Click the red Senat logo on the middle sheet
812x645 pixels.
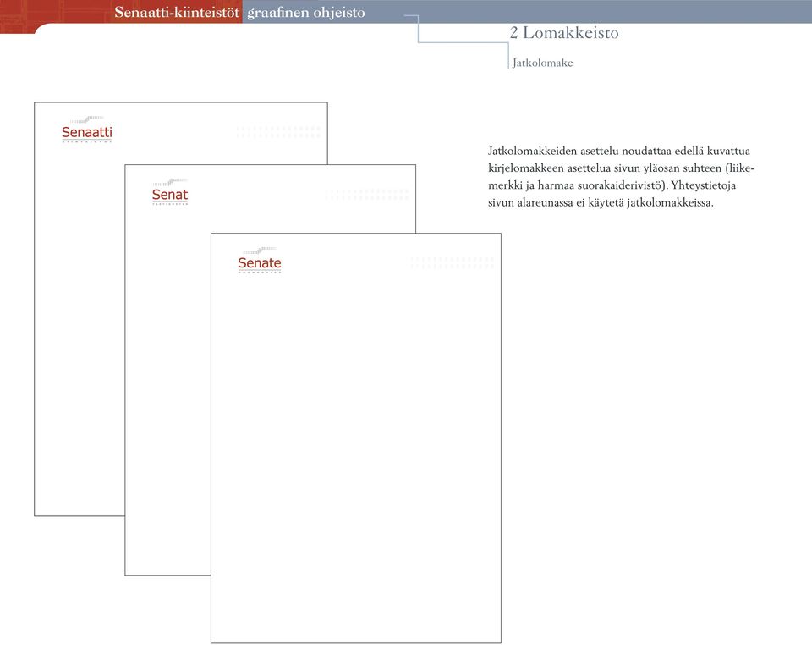[x=170, y=191]
